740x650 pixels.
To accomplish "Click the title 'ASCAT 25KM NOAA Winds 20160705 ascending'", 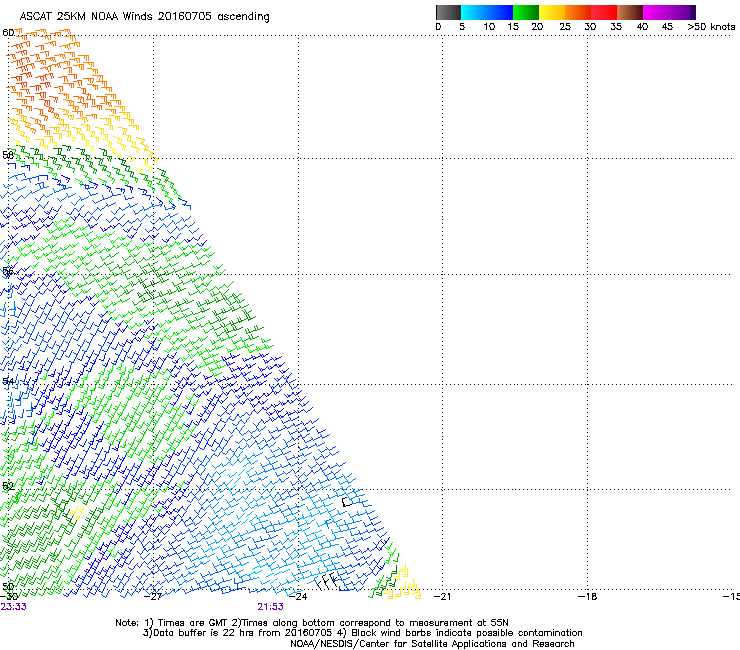I will pyautogui.click(x=144, y=17).
